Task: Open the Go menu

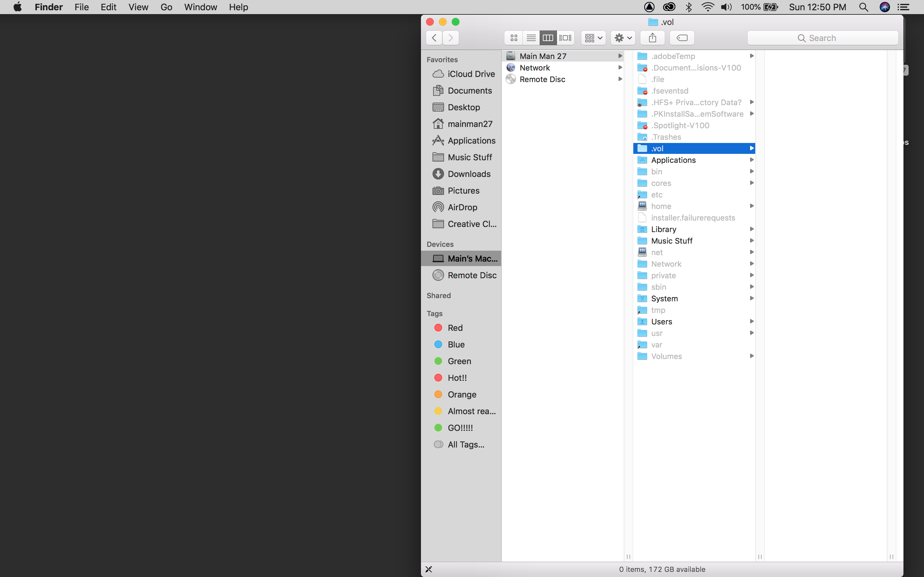Action: pyautogui.click(x=166, y=7)
